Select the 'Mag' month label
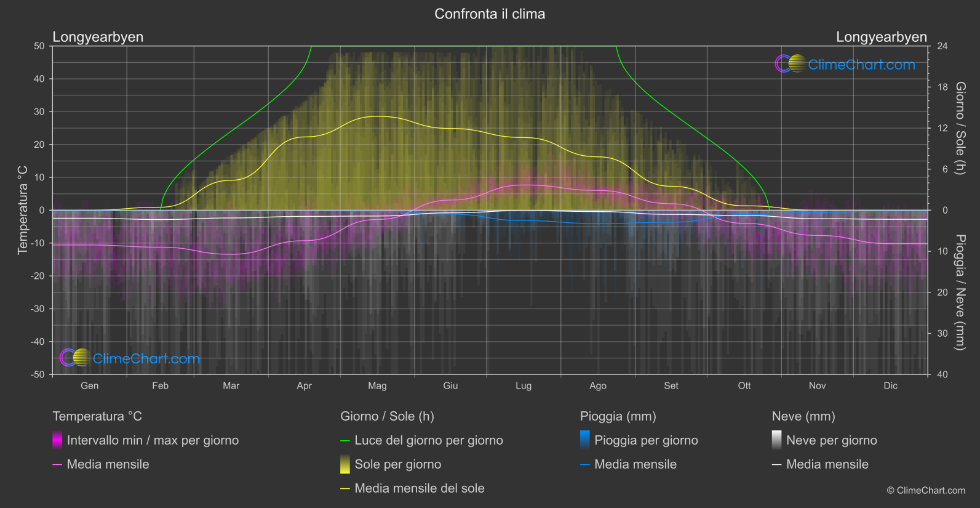Image resolution: width=980 pixels, height=508 pixels. pyautogui.click(x=378, y=385)
